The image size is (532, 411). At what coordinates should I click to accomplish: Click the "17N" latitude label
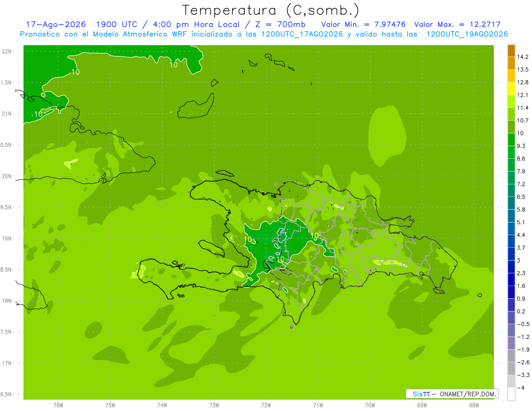point(8,363)
